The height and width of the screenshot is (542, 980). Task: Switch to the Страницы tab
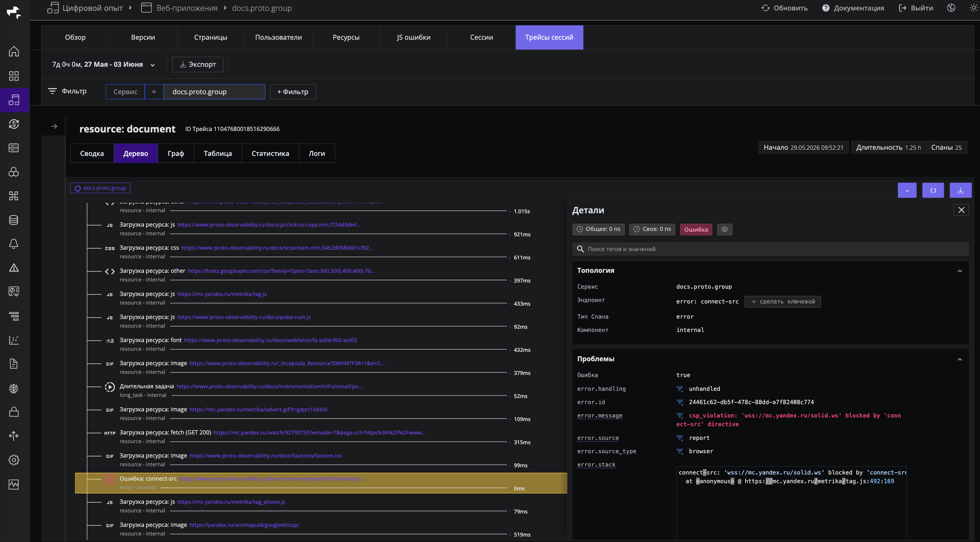[x=210, y=37]
